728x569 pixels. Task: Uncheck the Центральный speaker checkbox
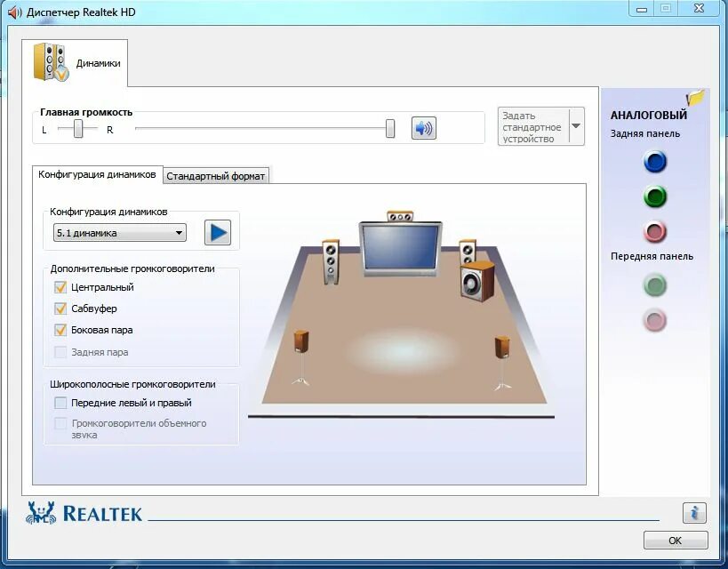tap(60, 287)
